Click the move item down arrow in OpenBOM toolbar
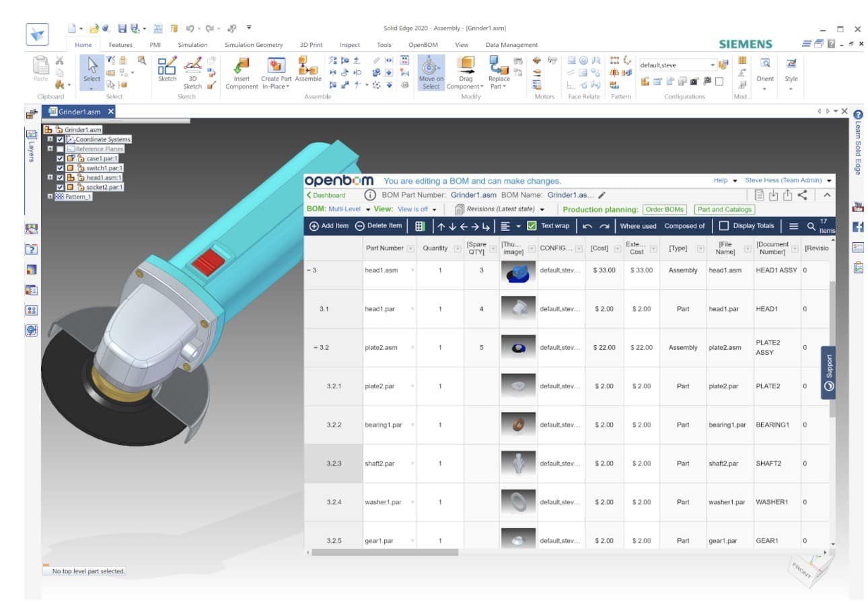This screenshot has height=607, width=868. (x=452, y=226)
